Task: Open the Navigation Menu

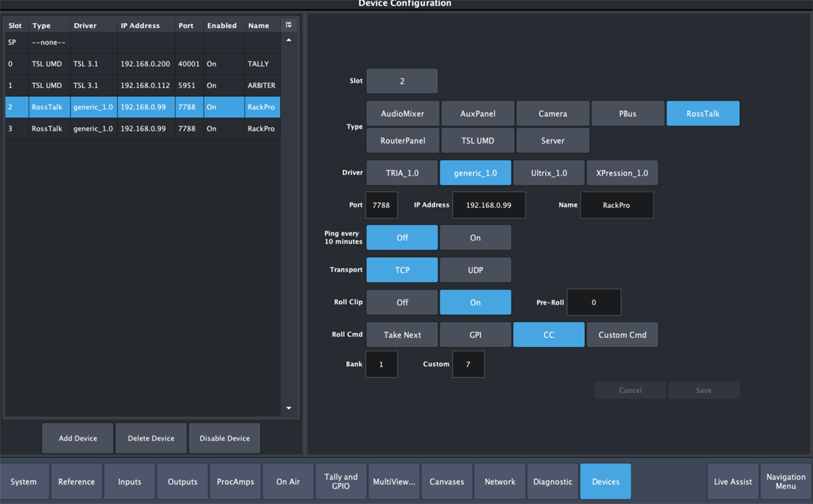Action: (785, 482)
